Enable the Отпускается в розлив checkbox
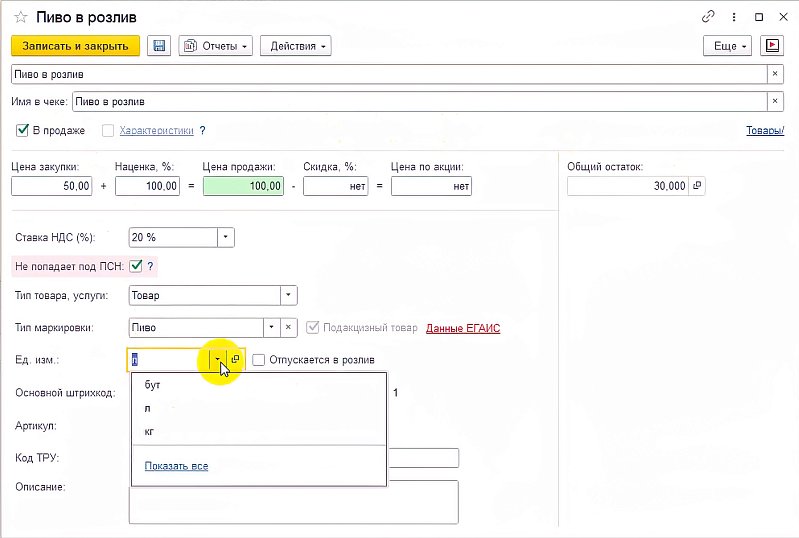Screen dimensions: 799x538 point(259,360)
